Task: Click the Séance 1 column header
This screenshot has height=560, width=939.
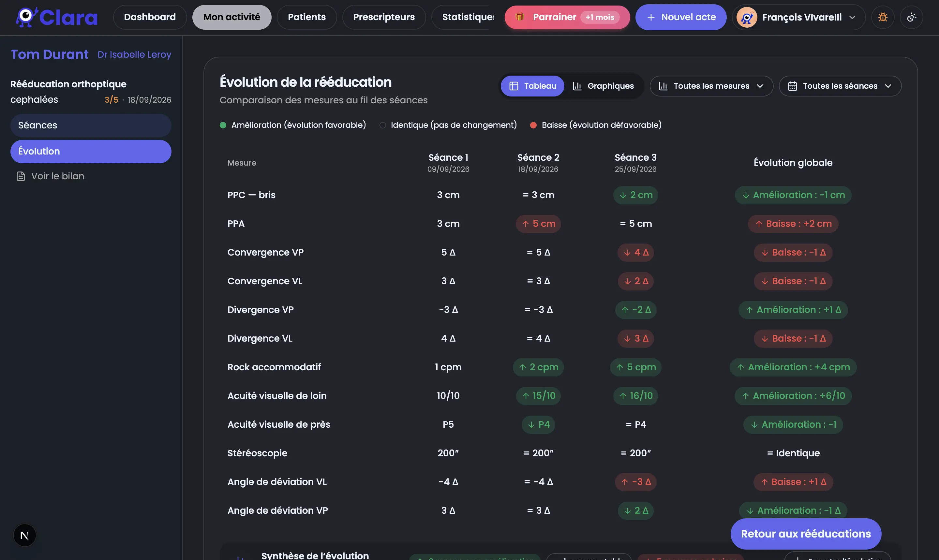Action: point(448,163)
